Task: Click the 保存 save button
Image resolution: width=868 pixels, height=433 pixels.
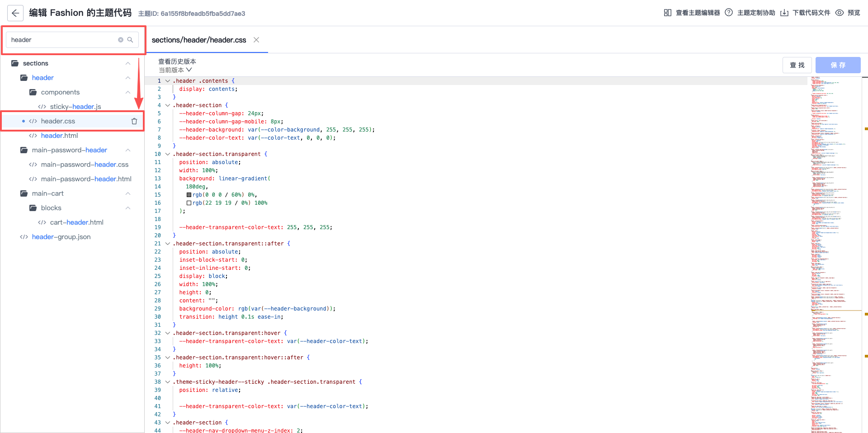Action: (x=838, y=65)
